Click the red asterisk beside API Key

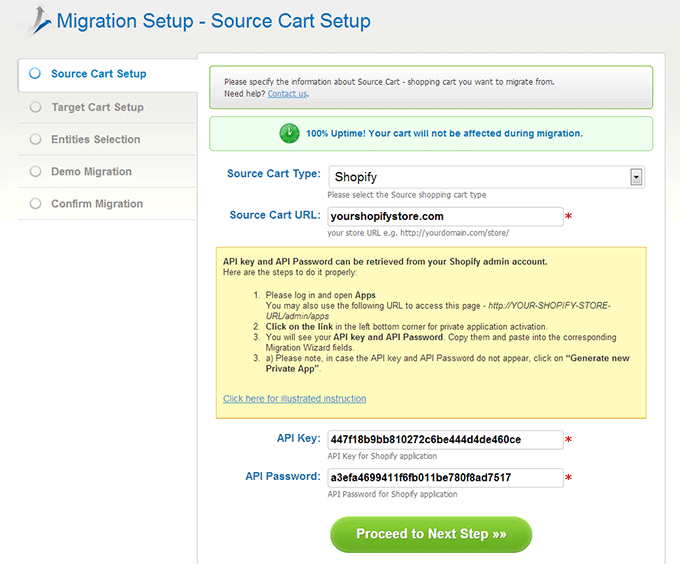(569, 439)
